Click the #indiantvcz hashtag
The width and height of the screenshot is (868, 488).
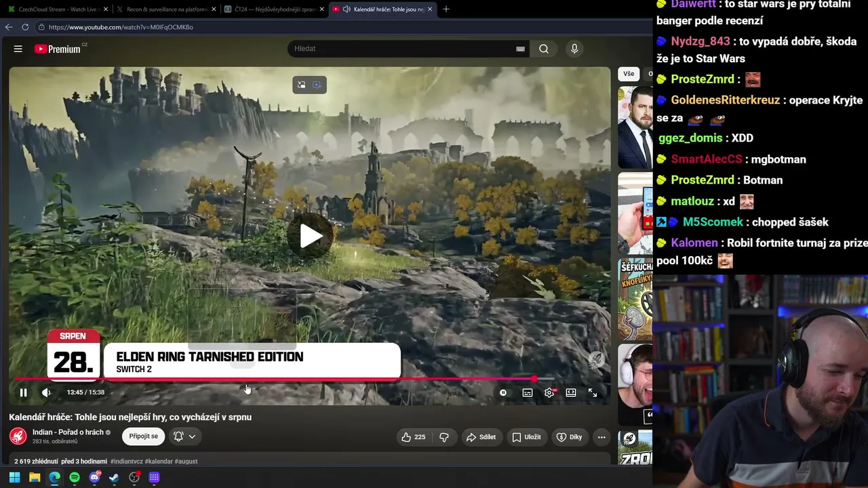pyautogui.click(x=127, y=462)
